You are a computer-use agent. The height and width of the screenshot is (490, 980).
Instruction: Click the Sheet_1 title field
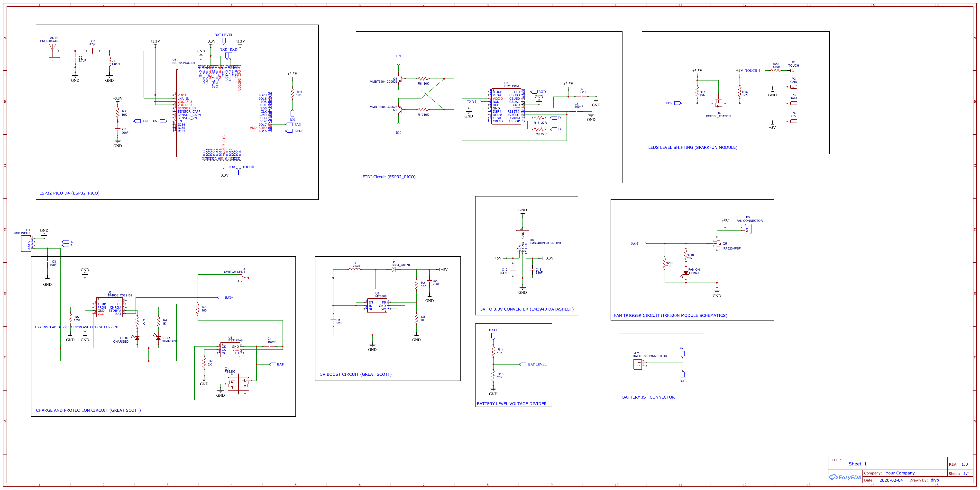(858, 464)
